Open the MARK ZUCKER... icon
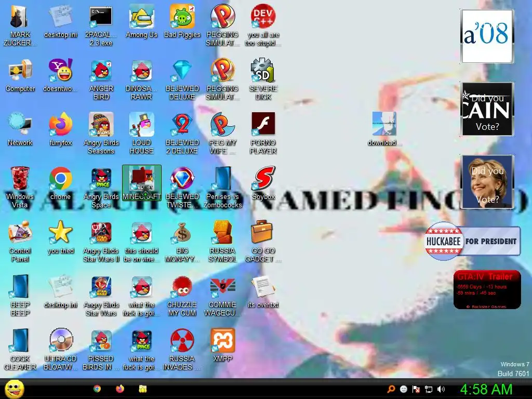 (20, 26)
